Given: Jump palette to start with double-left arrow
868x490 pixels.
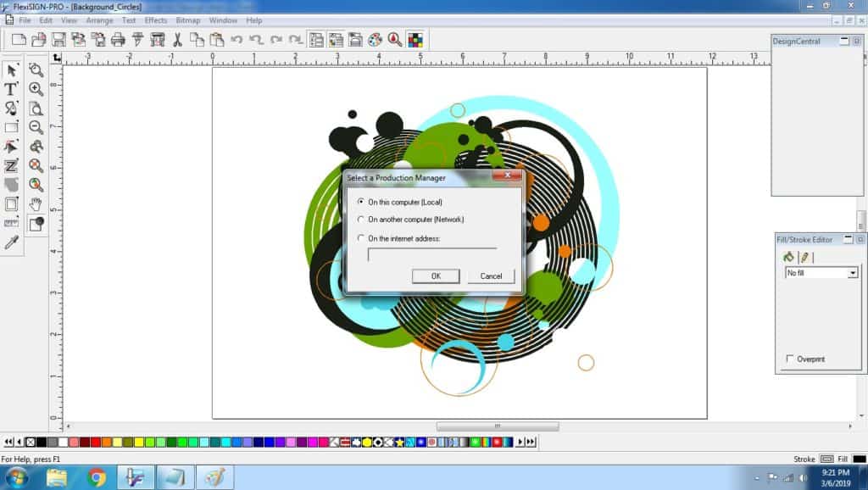Looking at the screenshot, I should [x=8, y=442].
